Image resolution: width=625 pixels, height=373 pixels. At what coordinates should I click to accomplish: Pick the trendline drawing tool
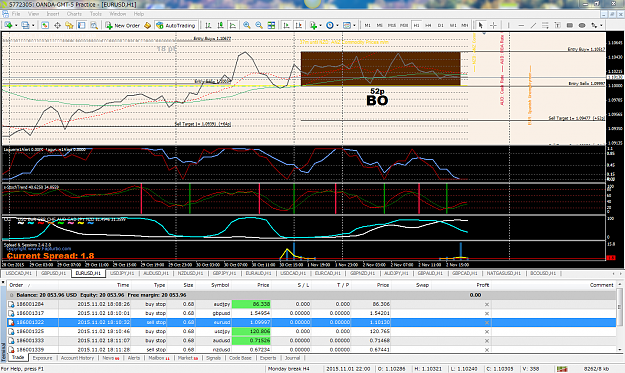click(533, 25)
